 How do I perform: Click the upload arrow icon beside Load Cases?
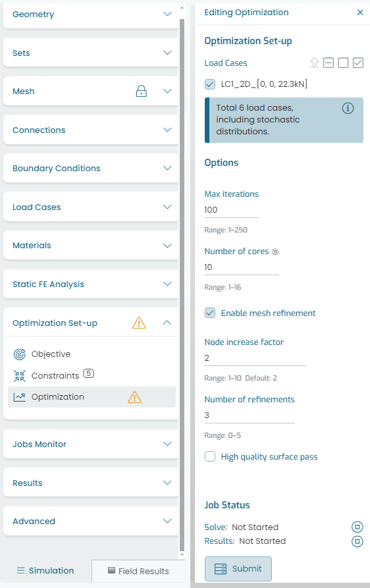[315, 63]
